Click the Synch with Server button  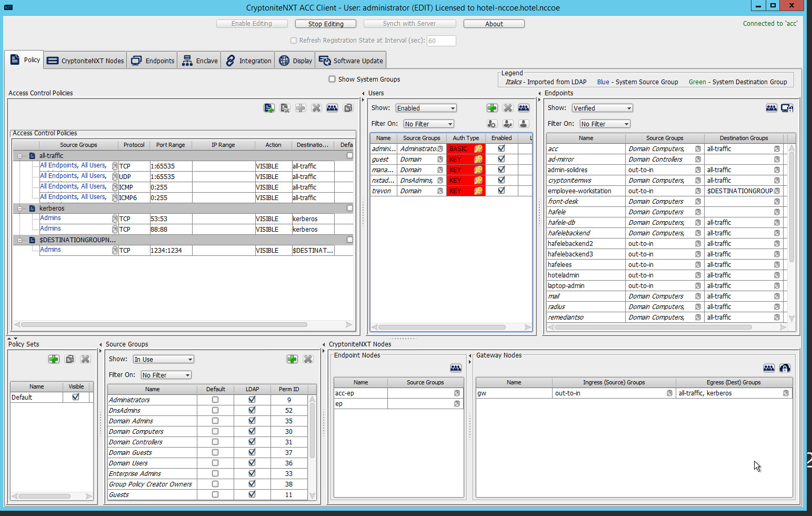pyautogui.click(x=409, y=24)
